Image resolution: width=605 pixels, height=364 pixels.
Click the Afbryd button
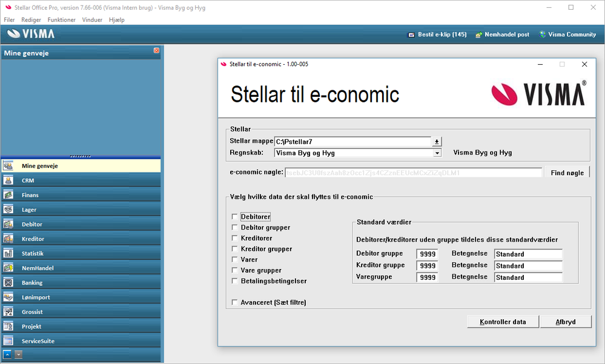566,322
